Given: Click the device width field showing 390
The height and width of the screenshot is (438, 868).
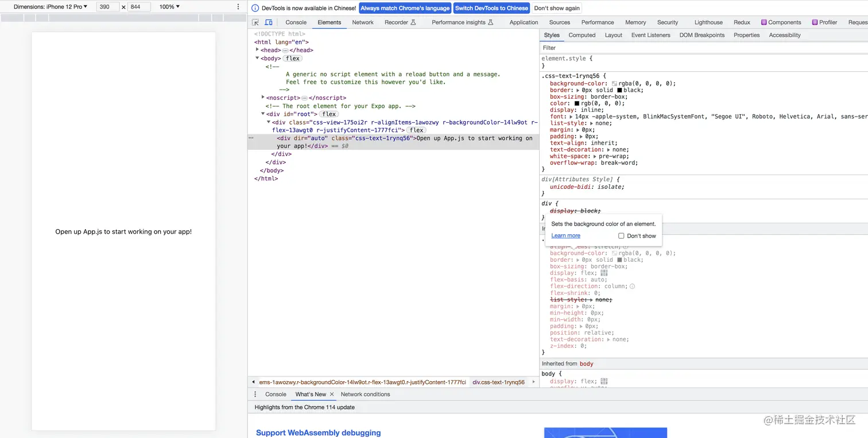Looking at the screenshot, I should click(x=107, y=7).
